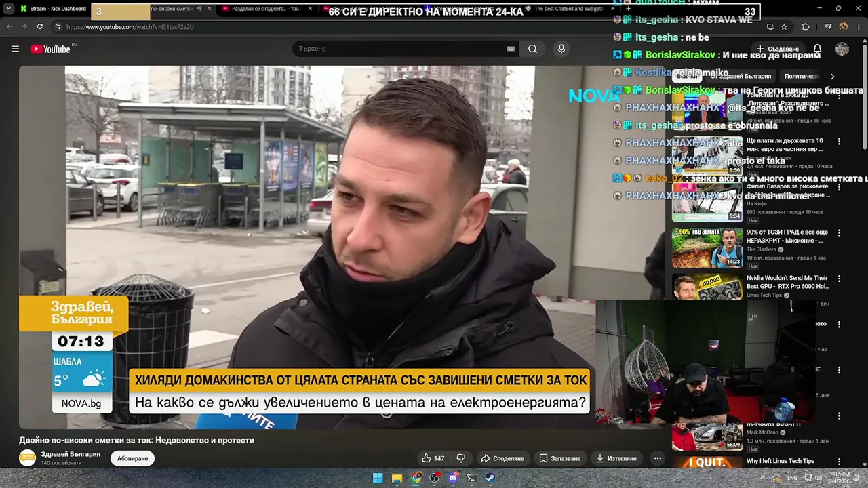Viewport: 868px width, 488px height.
Task: Expand the tab search dropdown arrow in Chrome
Action: tap(9, 9)
